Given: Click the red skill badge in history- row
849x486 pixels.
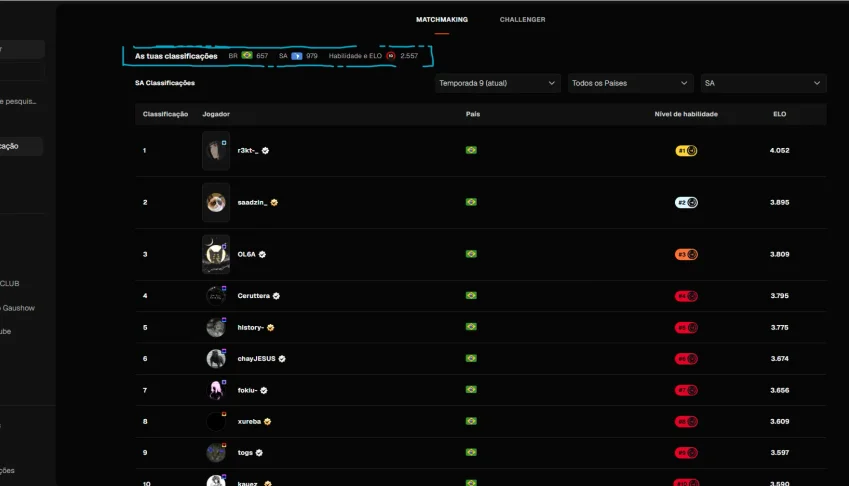Looking at the screenshot, I should point(686,327).
